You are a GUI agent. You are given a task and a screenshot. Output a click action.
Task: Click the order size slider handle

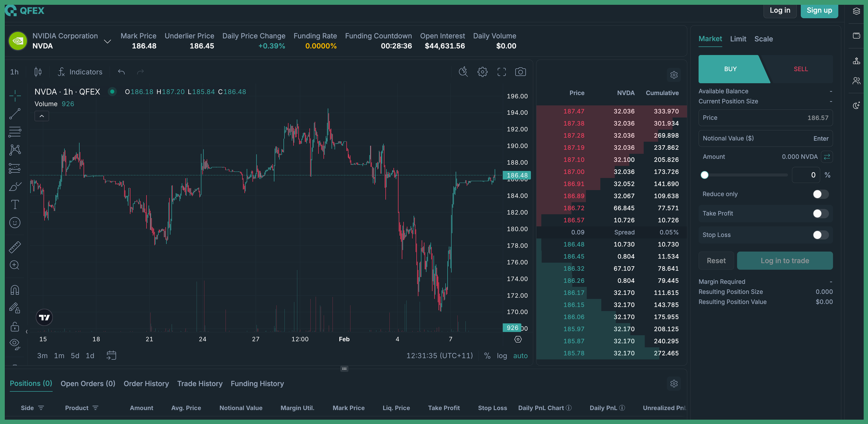coord(704,175)
